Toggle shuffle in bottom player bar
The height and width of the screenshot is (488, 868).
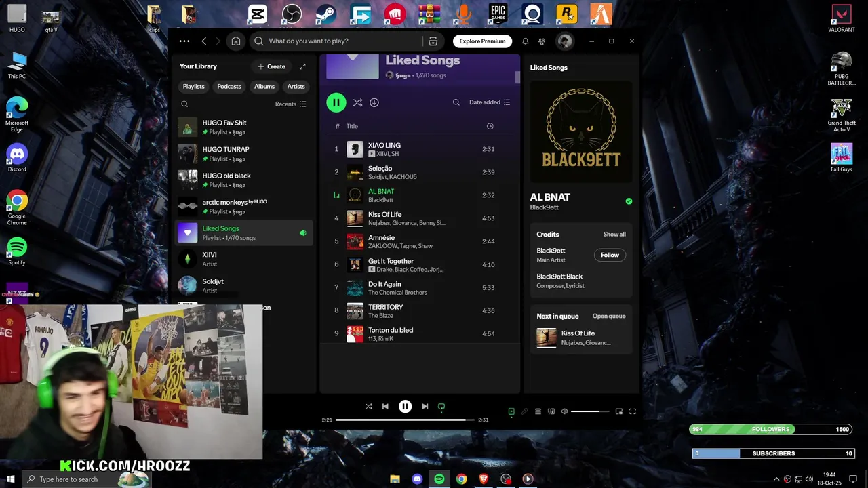click(x=369, y=407)
